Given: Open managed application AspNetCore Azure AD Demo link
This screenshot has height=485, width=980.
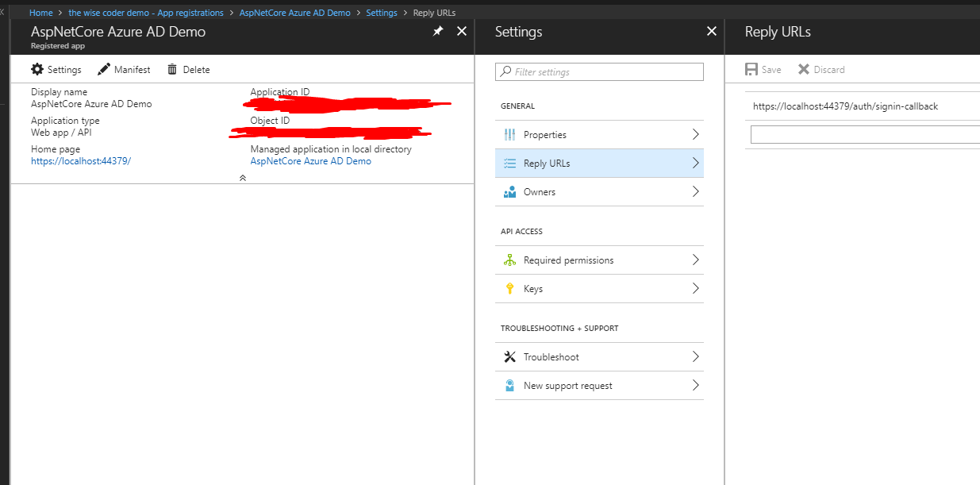Looking at the screenshot, I should point(311,161).
